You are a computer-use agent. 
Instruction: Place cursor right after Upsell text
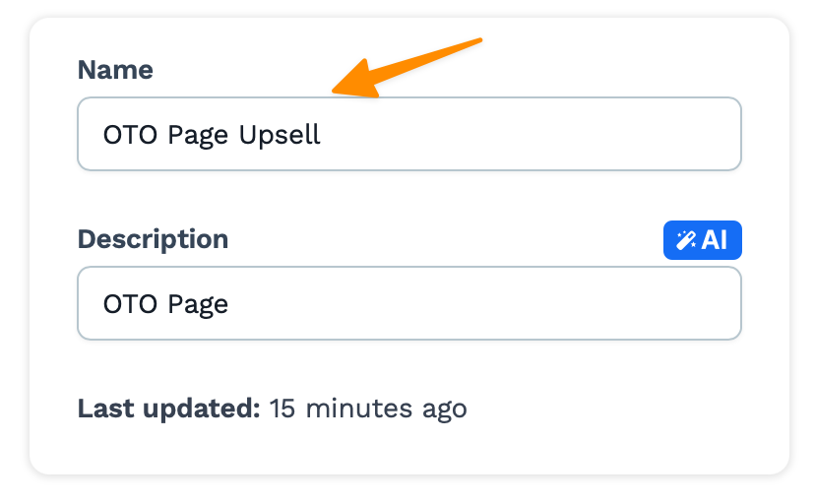(323, 134)
